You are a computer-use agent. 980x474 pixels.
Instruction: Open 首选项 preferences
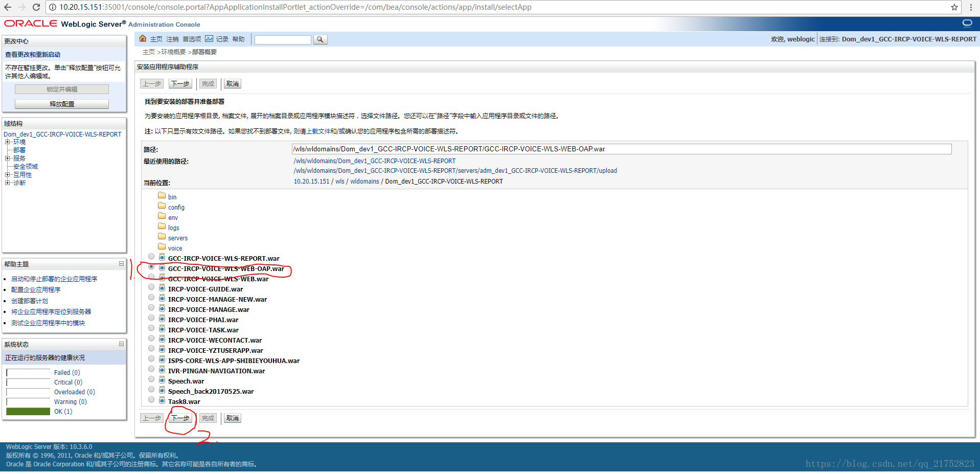192,39
